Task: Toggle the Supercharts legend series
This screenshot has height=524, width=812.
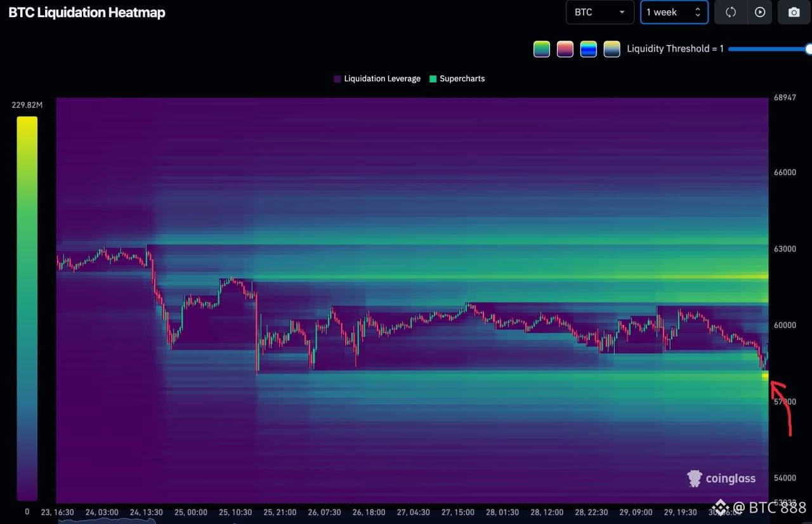Action: (x=457, y=79)
